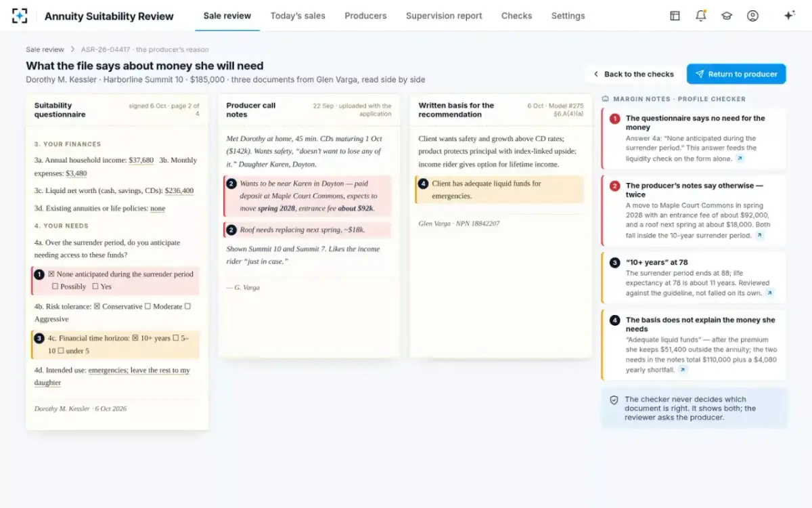The width and height of the screenshot is (812, 508).
Task: Click marker 1 badge in the questionnaire
Action: click(x=39, y=274)
